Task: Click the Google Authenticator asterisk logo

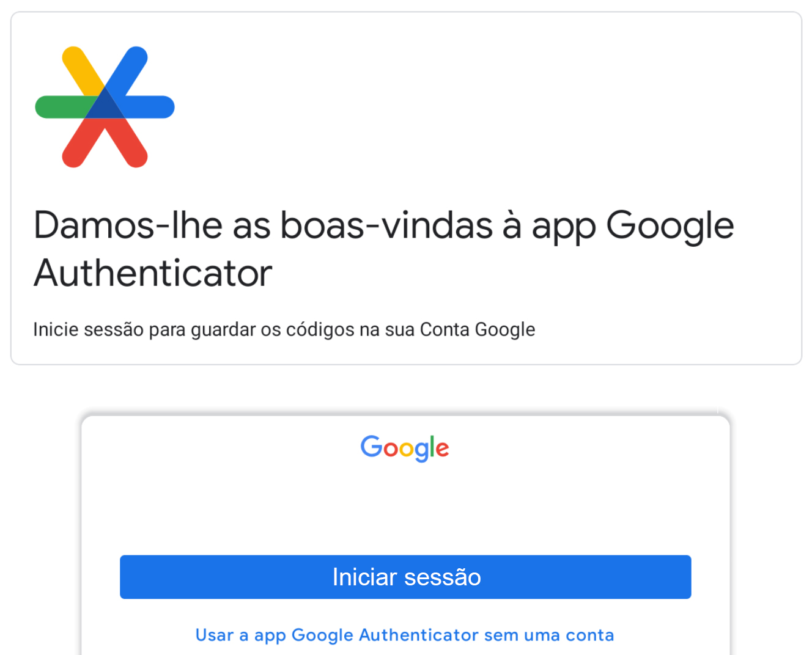Action: pos(105,107)
